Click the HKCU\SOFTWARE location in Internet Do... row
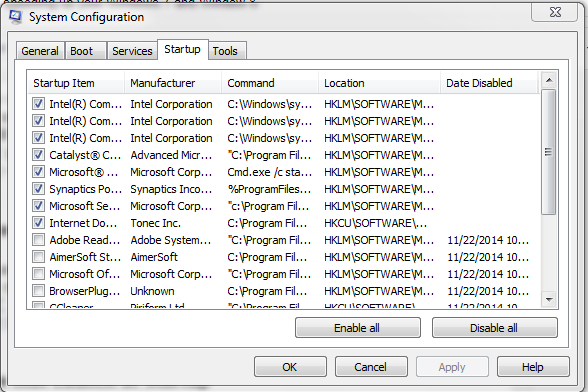 click(376, 223)
